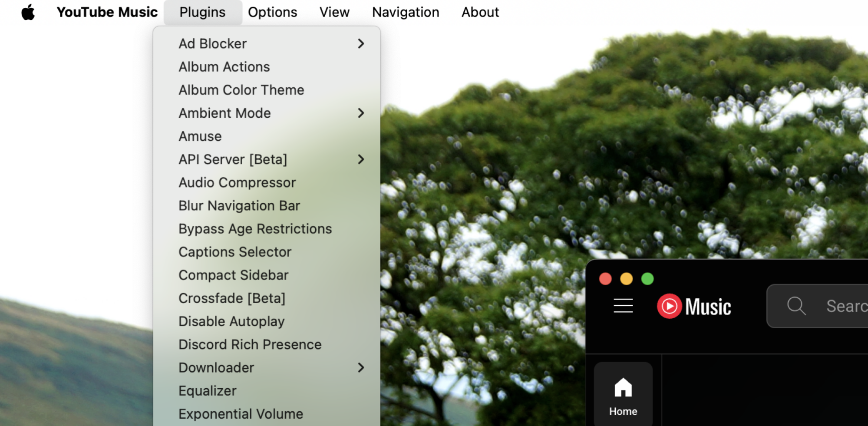The height and width of the screenshot is (426, 868).
Task: Click the search magnifier icon
Action: click(x=796, y=306)
